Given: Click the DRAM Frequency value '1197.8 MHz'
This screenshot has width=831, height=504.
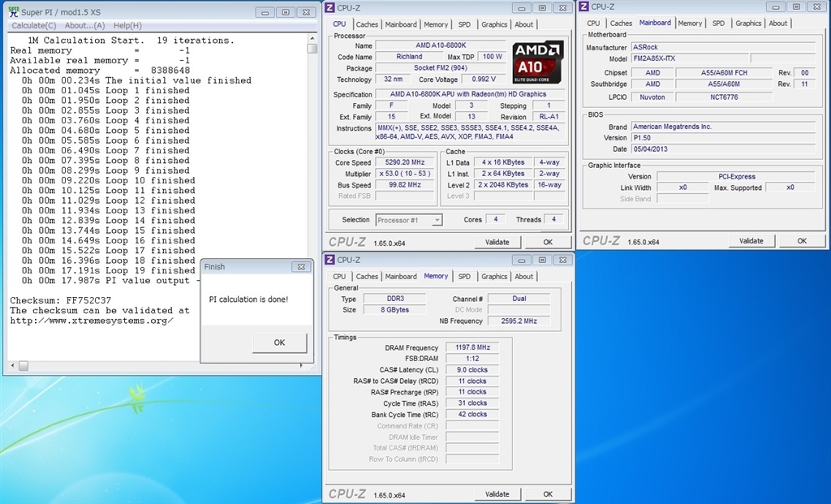Looking at the screenshot, I should [x=472, y=347].
